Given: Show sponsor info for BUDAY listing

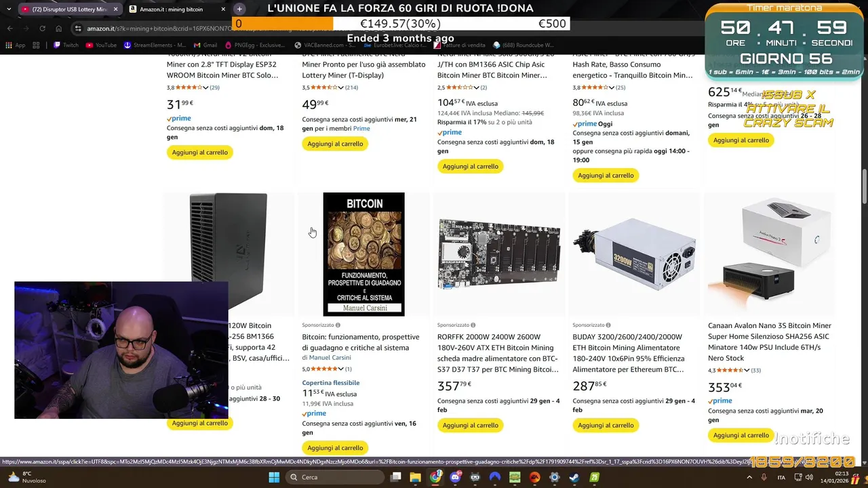Looking at the screenshot, I should pos(608,325).
